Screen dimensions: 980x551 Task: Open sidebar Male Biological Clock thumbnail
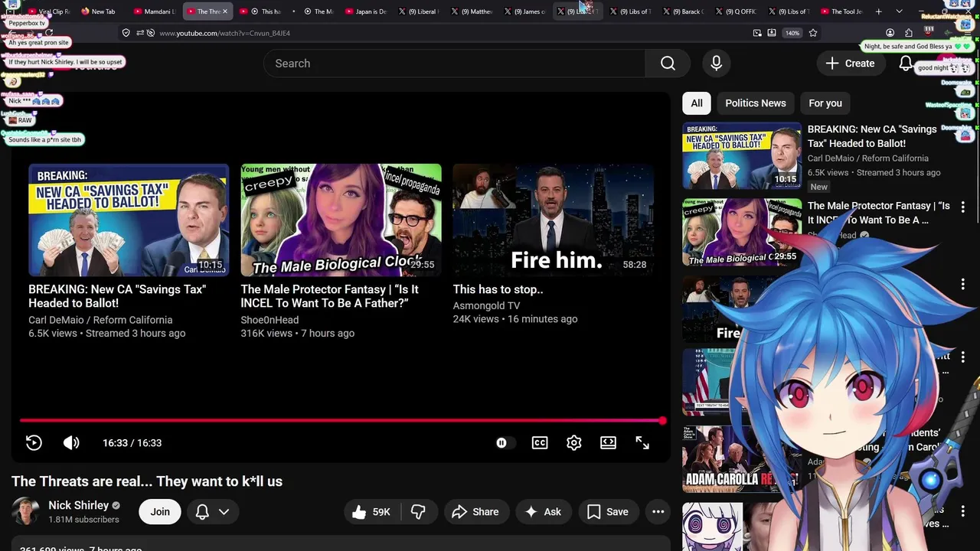[741, 232]
